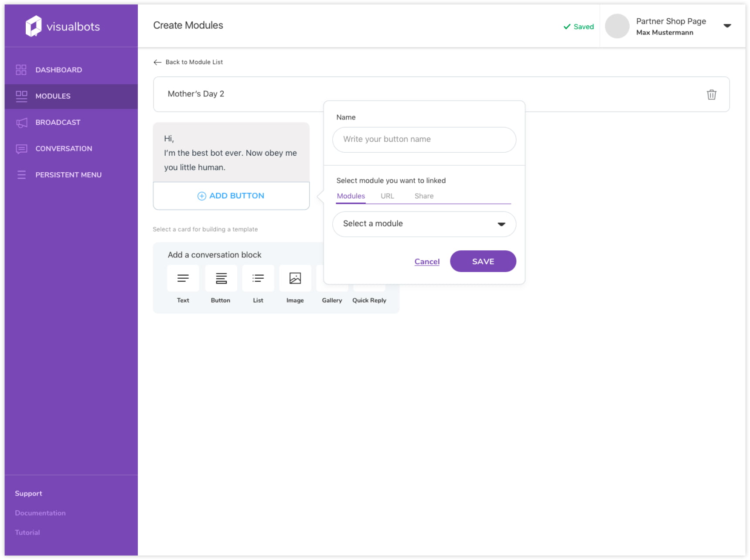Open the Dashboard section
This screenshot has width=750, height=560.
(58, 70)
